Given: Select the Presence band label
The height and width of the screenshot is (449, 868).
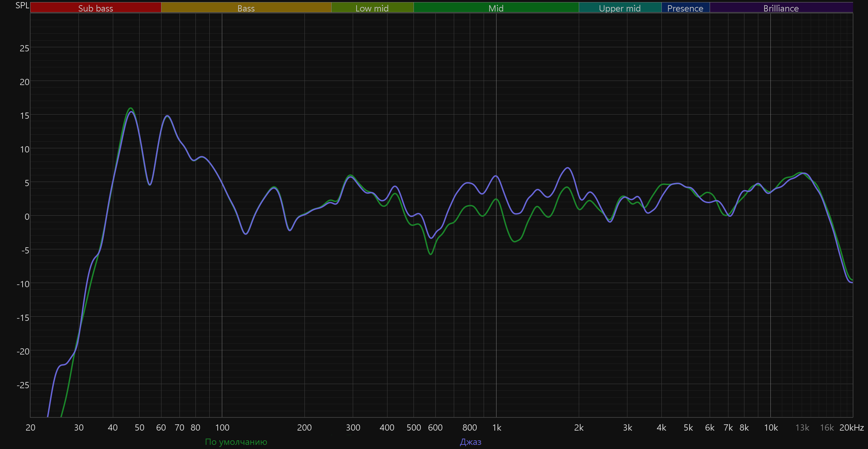Looking at the screenshot, I should click(x=685, y=8).
